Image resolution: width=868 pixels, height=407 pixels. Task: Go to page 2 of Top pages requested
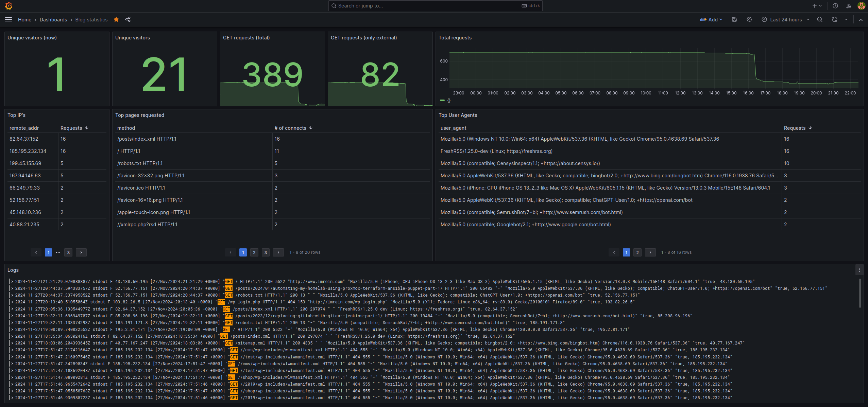(x=254, y=252)
